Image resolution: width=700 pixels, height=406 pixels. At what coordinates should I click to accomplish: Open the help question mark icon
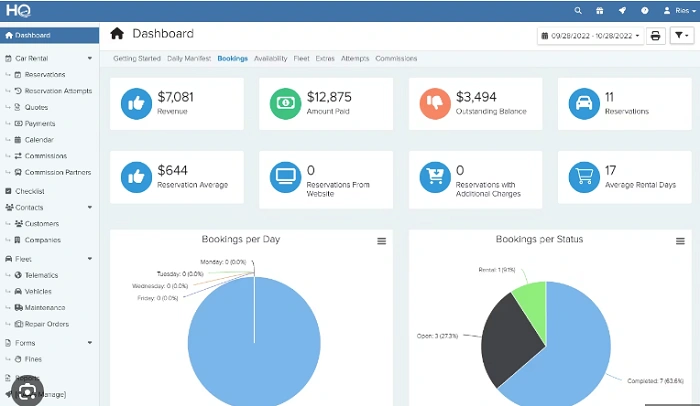pos(644,10)
